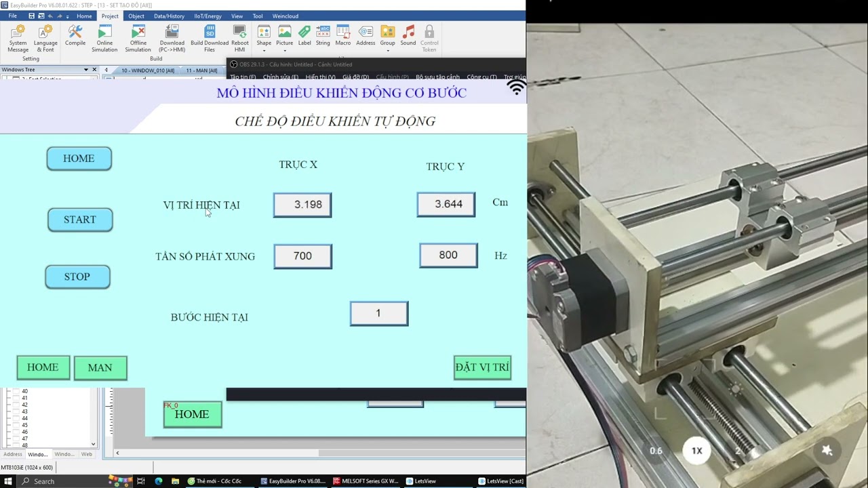Tick the checkbox for window 40
This screenshot has width=868, height=488.
click(x=16, y=391)
